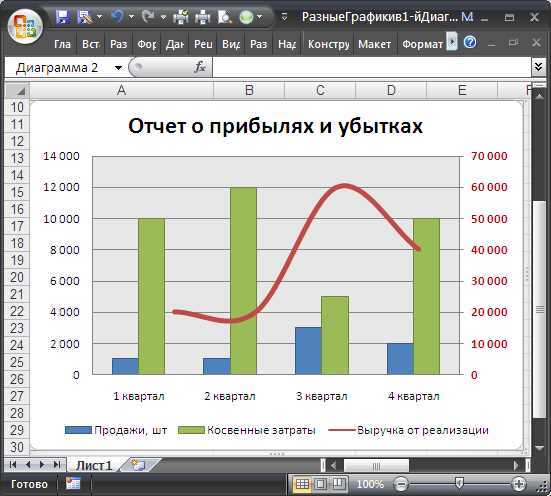Viewport: 551px width, 496px height.
Task: Select the blue bar for 3 квартал
Action: point(308,350)
